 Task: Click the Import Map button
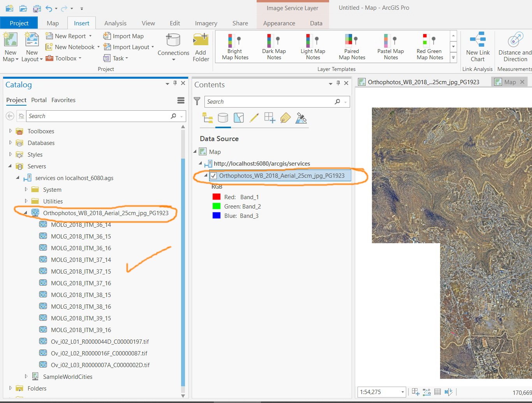pos(123,36)
